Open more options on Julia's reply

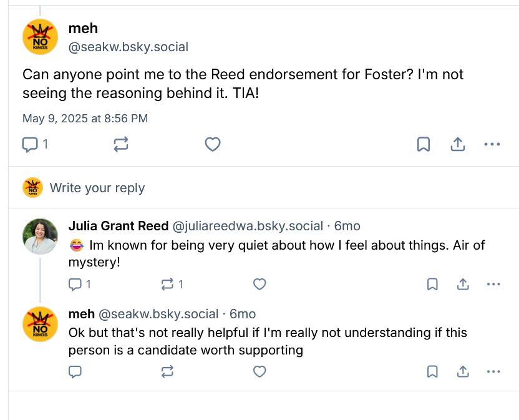pyautogui.click(x=493, y=285)
